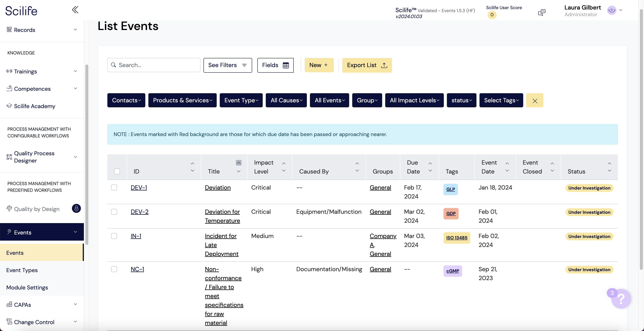Viewport: 644px width, 331px height.
Task: Collapse sidebar with double chevron icon
Action: coord(75,10)
